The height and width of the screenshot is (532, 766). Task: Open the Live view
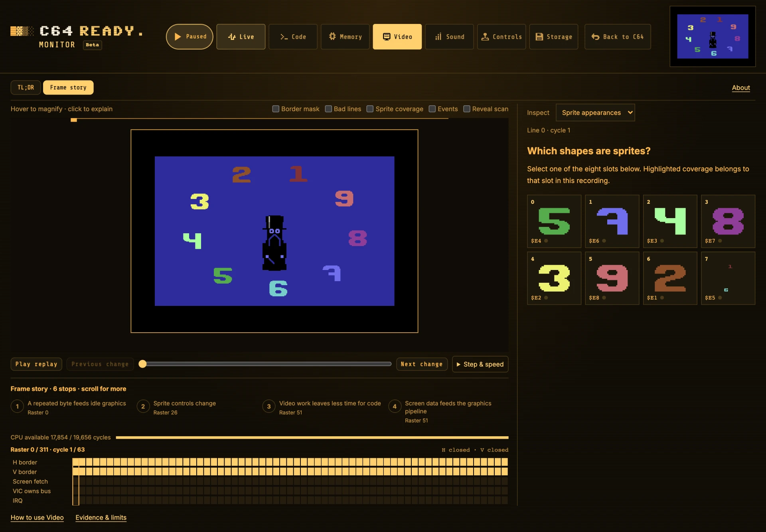coord(241,37)
